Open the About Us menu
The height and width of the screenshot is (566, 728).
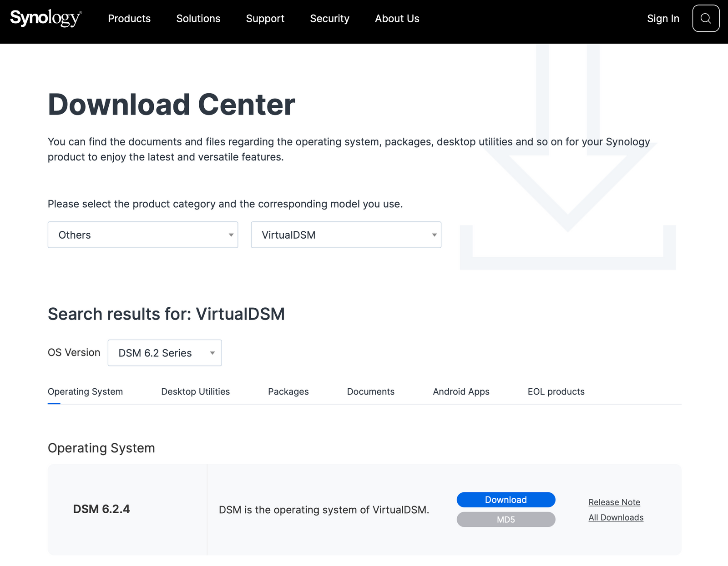tap(396, 19)
